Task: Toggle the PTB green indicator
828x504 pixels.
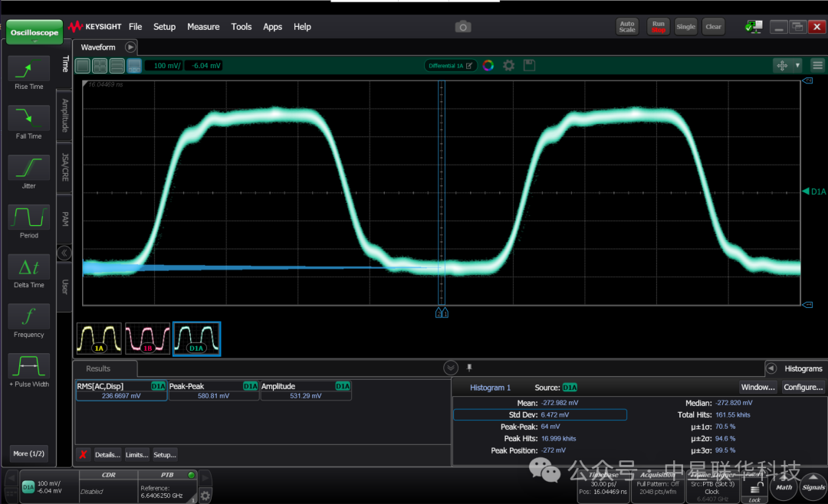Action: point(191,475)
